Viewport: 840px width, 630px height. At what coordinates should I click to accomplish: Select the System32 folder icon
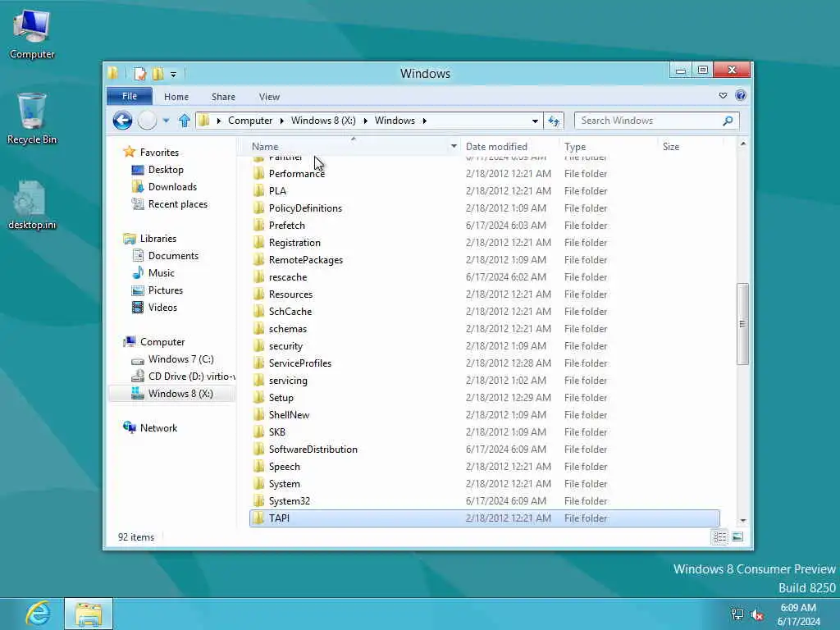[258, 501]
